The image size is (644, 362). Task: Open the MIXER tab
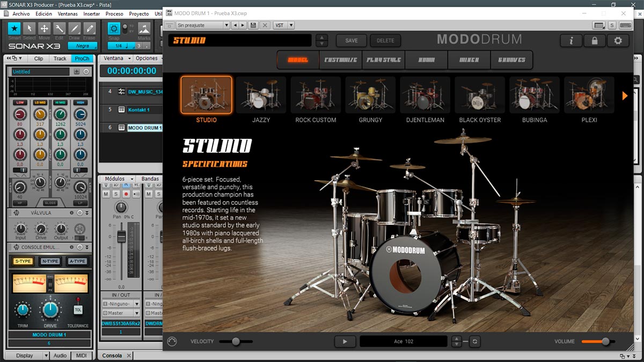point(469,60)
